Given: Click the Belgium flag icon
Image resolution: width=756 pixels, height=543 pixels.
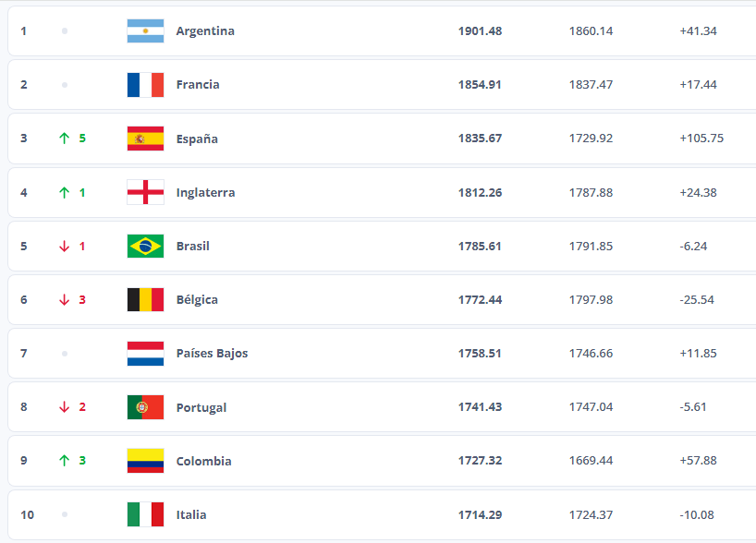Looking at the screenshot, I should click(x=145, y=300).
